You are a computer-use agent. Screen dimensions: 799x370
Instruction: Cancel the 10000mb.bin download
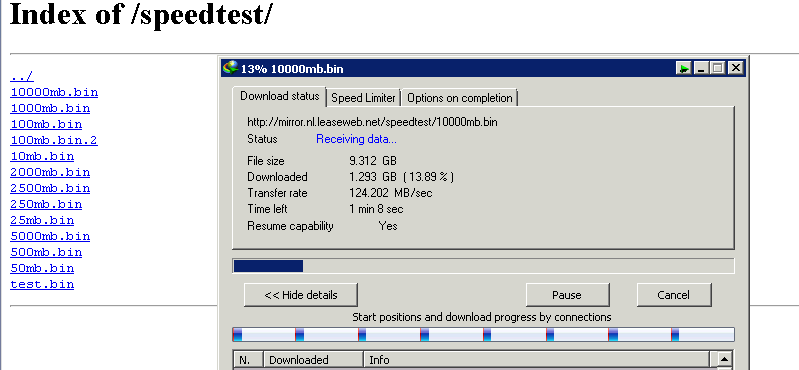coord(674,295)
